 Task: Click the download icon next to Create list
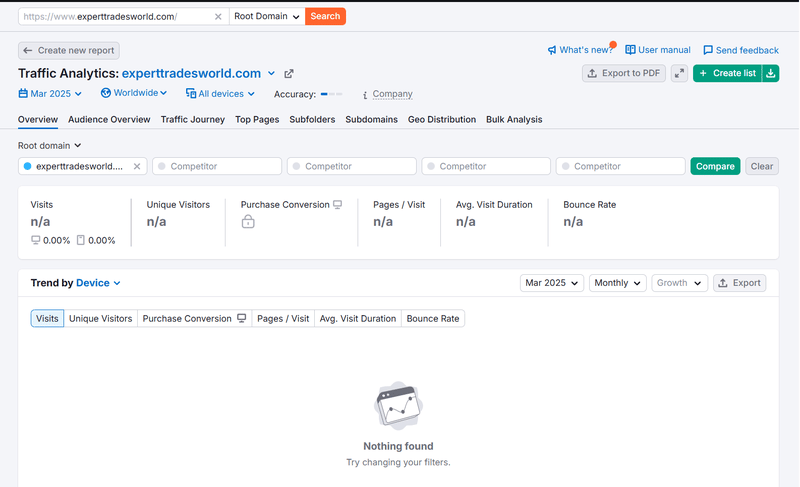tap(770, 73)
